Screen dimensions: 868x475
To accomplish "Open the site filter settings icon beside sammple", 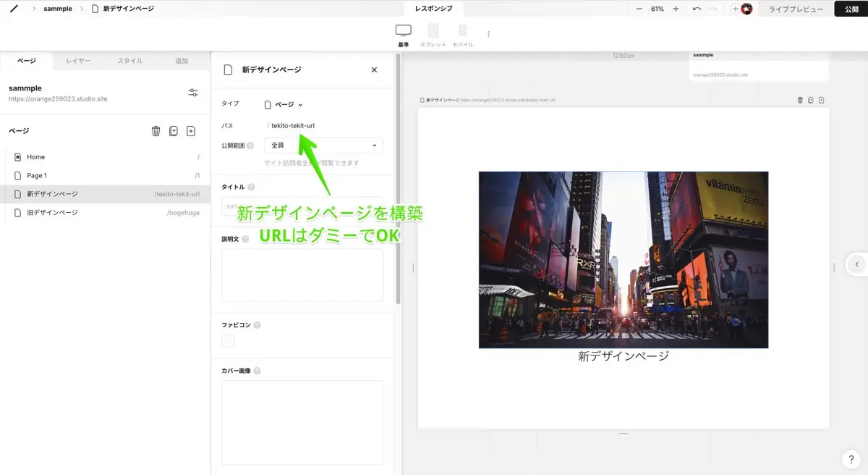I will tap(192, 93).
